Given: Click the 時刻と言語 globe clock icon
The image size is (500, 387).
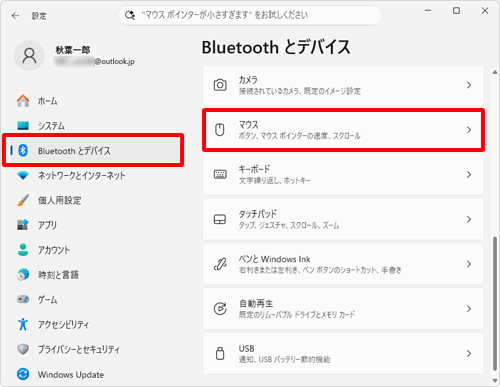Looking at the screenshot, I should tap(23, 275).
